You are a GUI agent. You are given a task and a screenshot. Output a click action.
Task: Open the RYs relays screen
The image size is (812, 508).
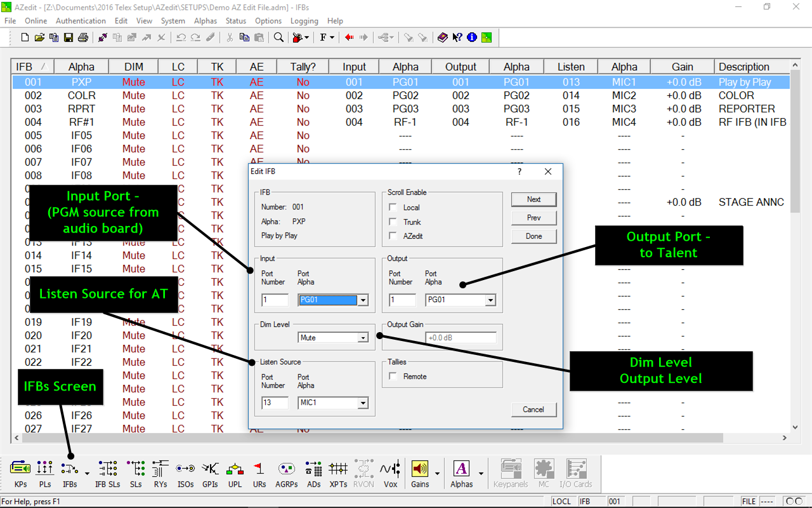(160, 474)
